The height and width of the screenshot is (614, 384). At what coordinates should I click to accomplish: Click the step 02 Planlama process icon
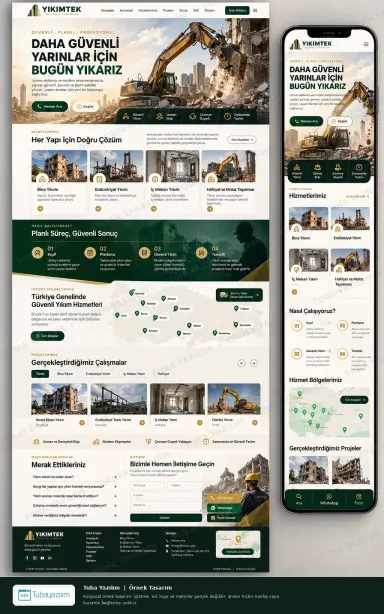(90, 253)
